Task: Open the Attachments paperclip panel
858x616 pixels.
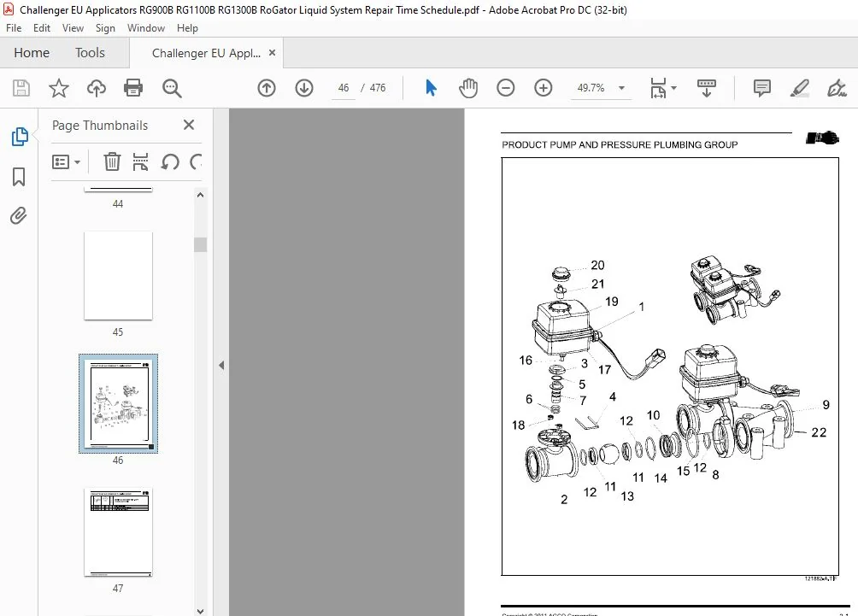Action: (x=19, y=215)
